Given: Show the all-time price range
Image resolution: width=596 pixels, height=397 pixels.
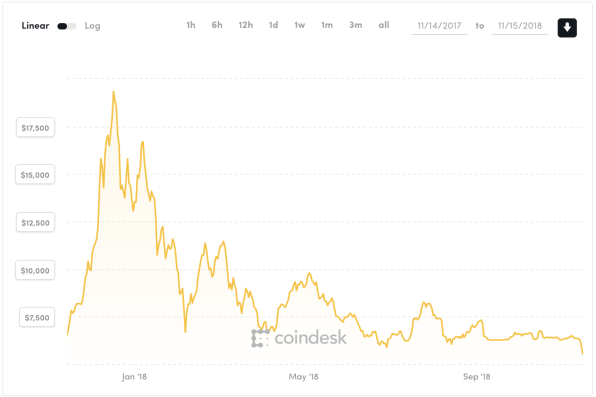Looking at the screenshot, I should pos(384,25).
